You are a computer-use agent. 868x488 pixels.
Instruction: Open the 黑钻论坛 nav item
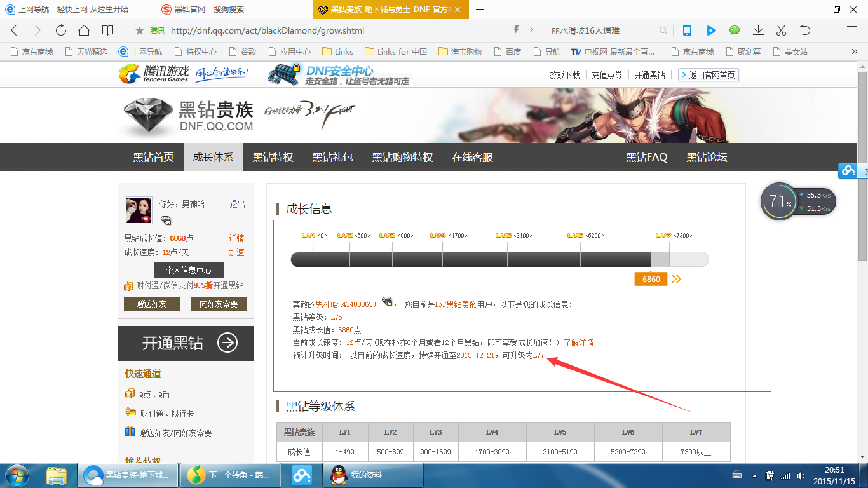[707, 157]
